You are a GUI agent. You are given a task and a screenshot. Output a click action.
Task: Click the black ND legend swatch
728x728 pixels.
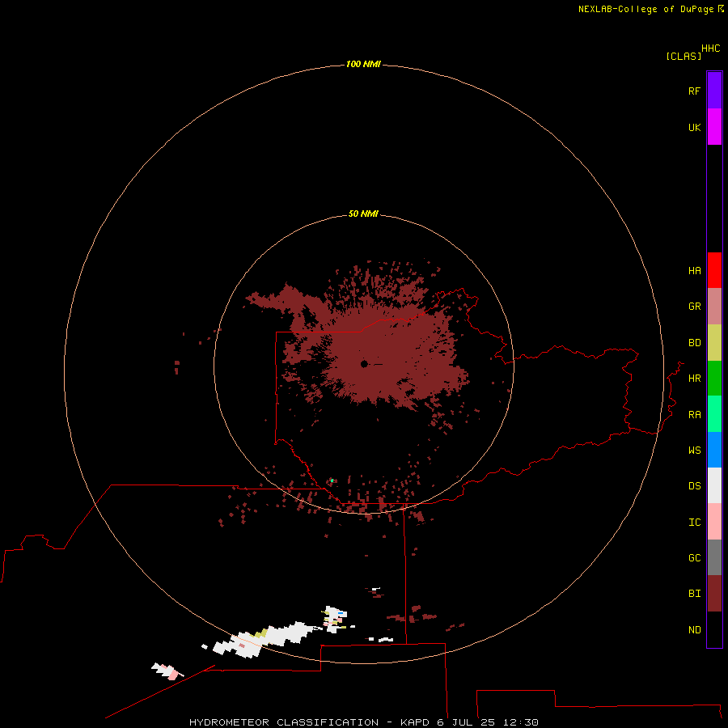[x=714, y=629]
